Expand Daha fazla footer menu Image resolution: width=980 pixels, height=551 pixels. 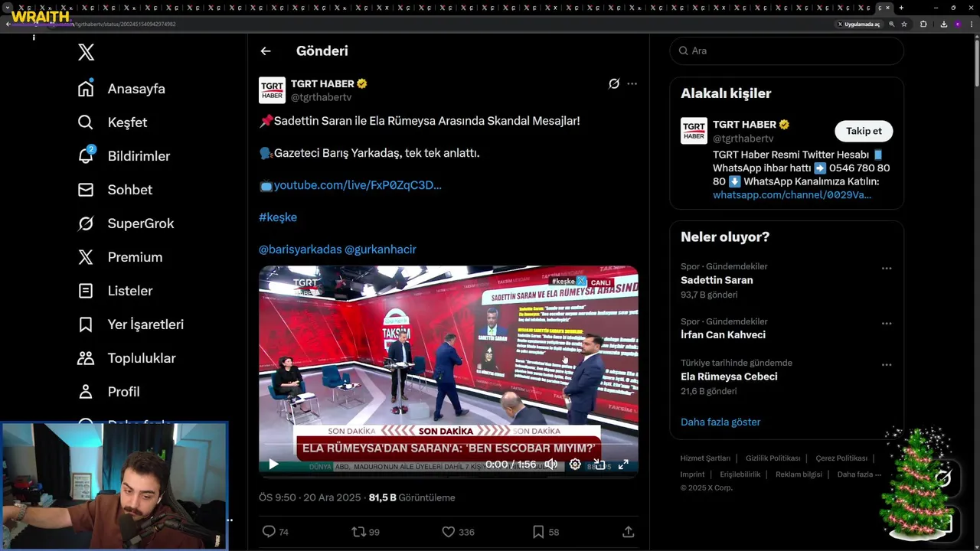[x=859, y=474]
